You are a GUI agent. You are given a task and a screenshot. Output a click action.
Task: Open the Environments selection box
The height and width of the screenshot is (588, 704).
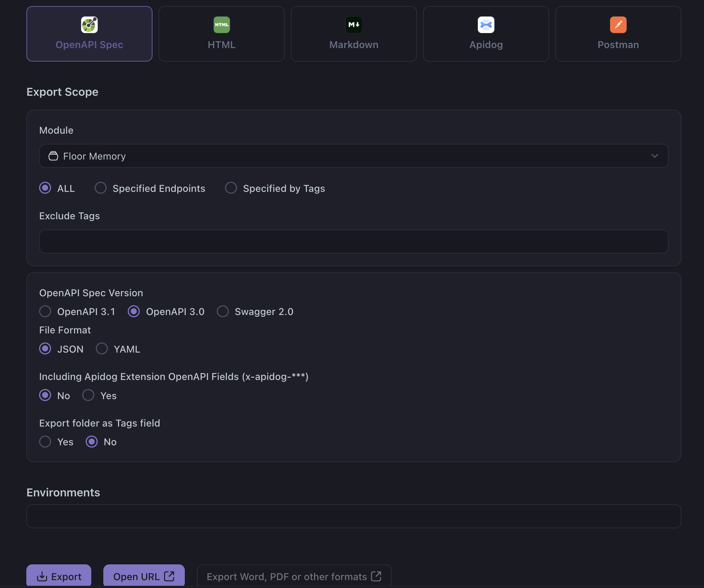pyautogui.click(x=353, y=516)
